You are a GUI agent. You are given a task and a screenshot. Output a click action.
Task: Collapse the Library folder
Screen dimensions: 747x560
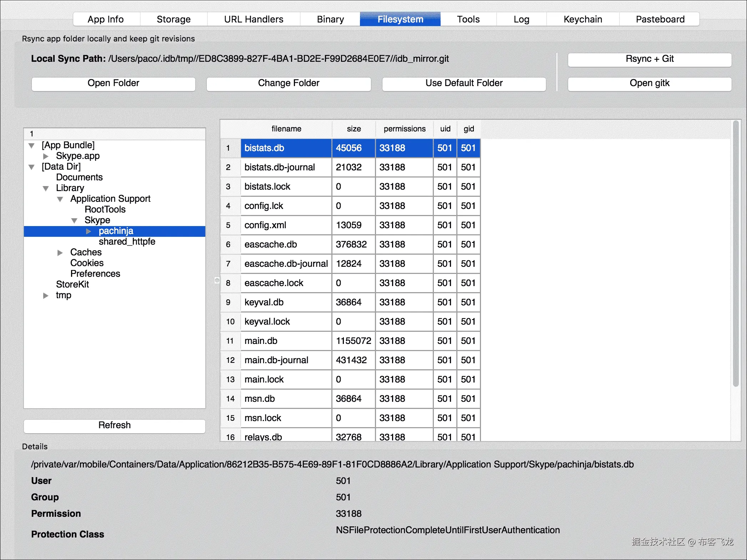(46, 189)
